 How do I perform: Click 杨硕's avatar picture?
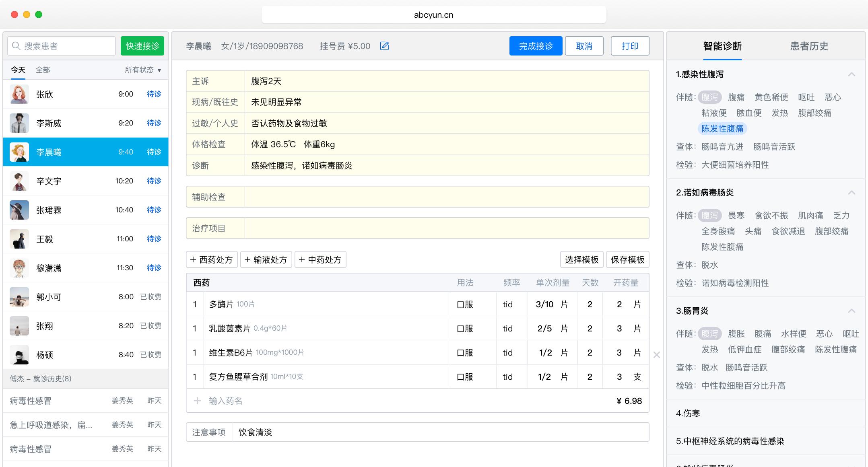coord(19,355)
